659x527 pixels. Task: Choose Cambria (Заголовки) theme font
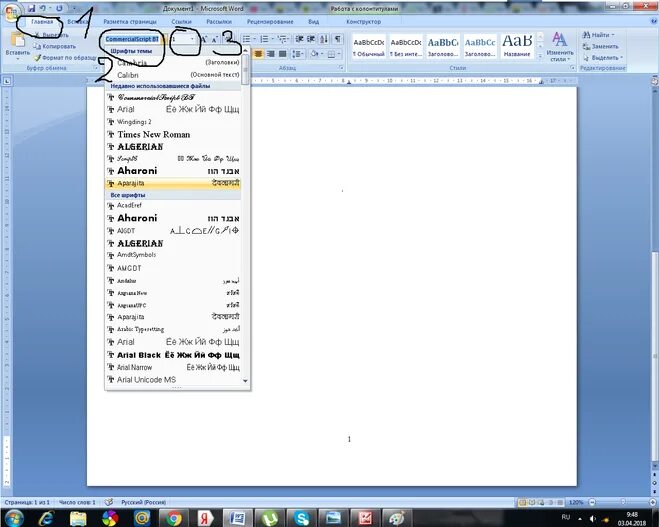point(173,63)
